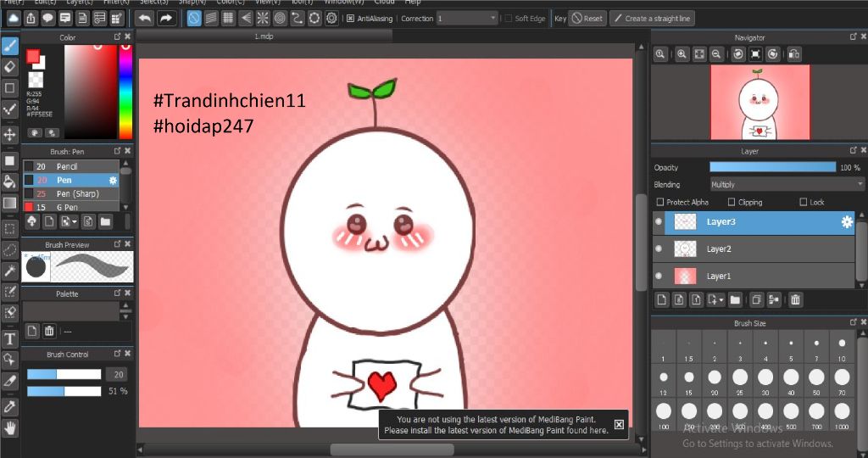Choose the G Pen brush
Image resolution: width=868 pixels, height=458 pixels.
point(71,207)
